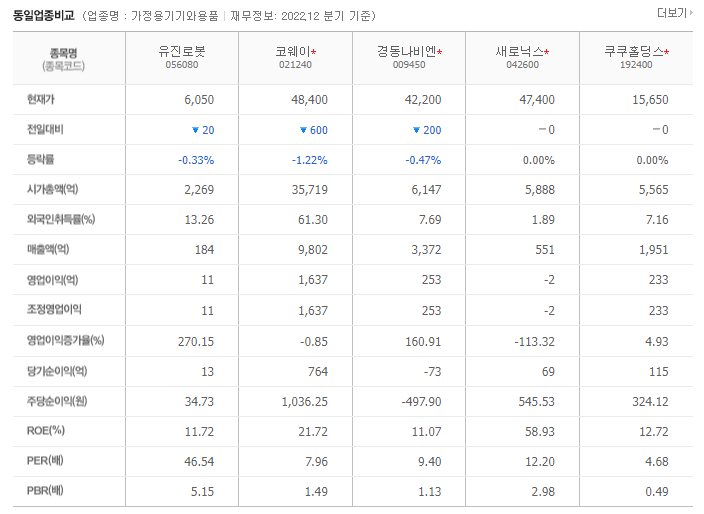704x514 pixels.
Task: Select stock code 042600
Action: tap(523, 65)
